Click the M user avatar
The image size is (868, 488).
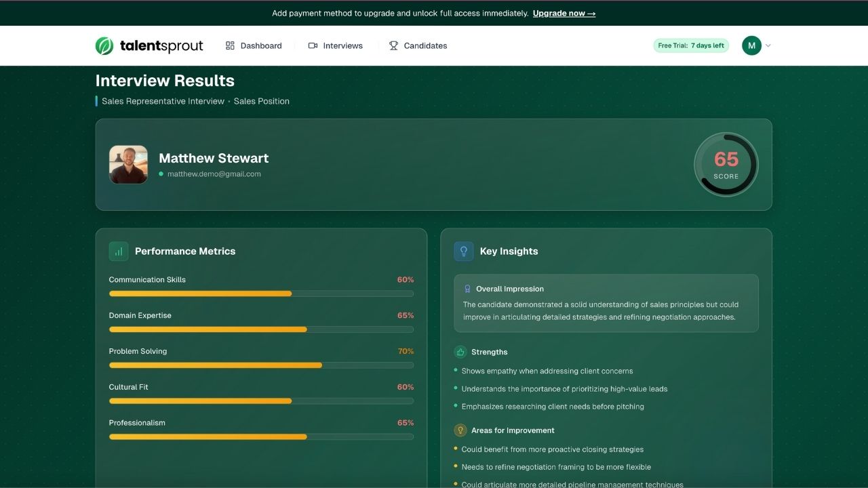[751, 46]
